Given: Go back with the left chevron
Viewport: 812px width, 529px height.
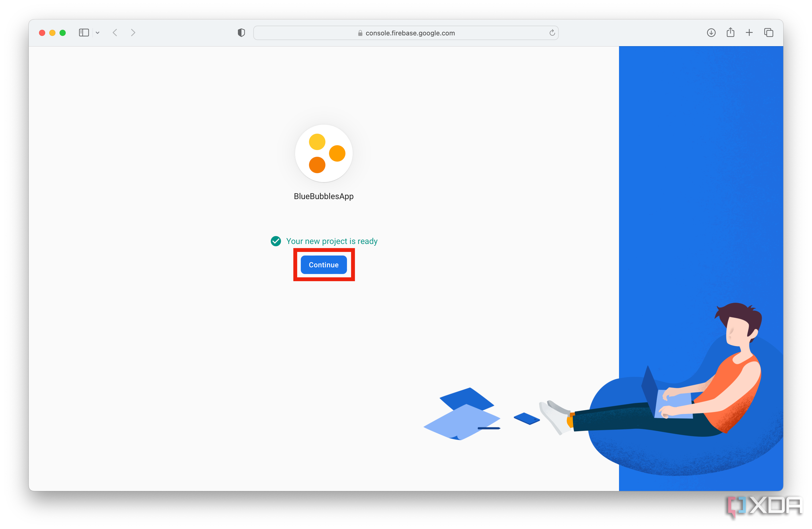Looking at the screenshot, I should pyautogui.click(x=115, y=33).
